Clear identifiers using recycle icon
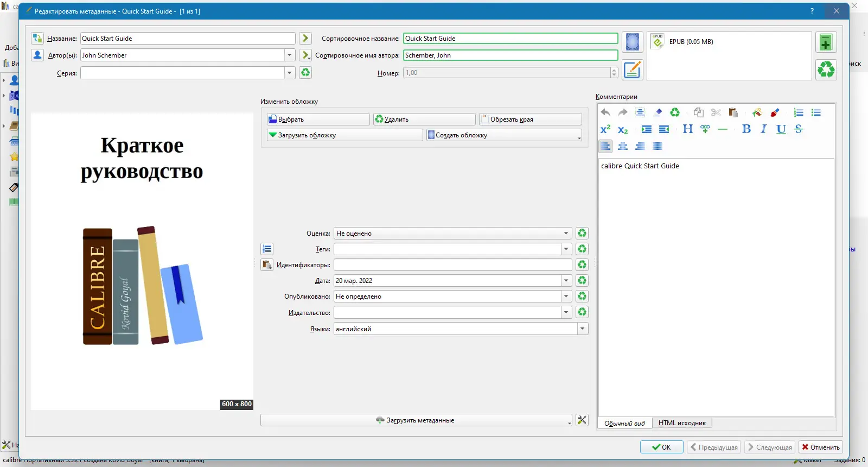 [x=582, y=264]
